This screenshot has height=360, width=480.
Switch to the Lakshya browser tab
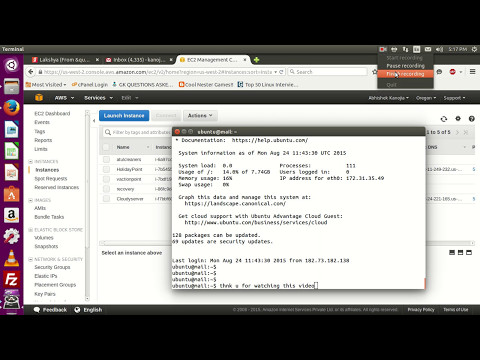point(65,60)
